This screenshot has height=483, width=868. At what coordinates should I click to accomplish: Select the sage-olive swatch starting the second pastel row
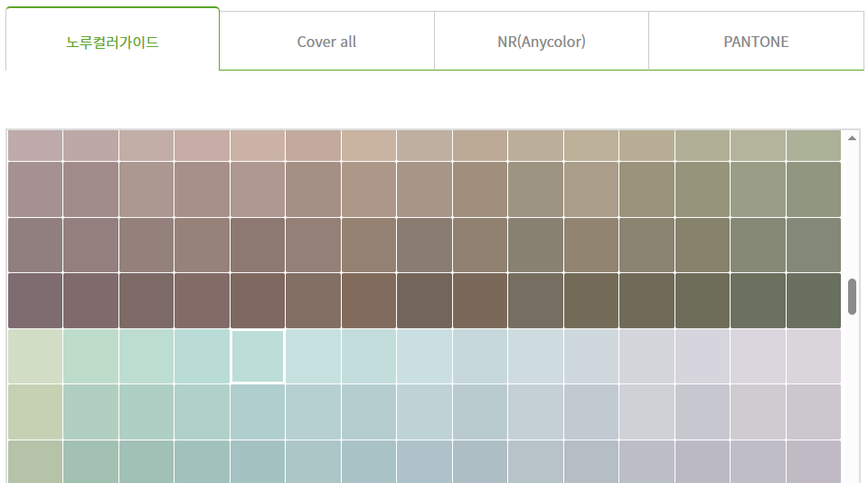pyautogui.click(x=35, y=412)
